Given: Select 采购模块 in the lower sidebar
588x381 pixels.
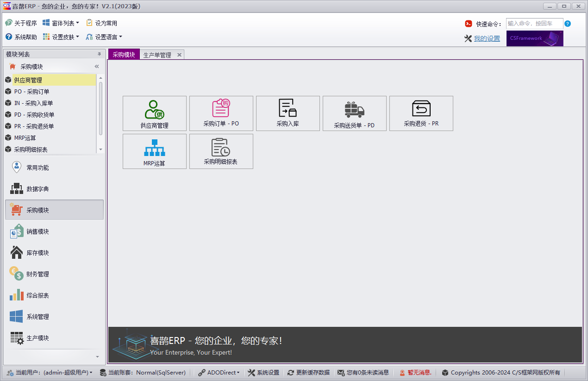Looking at the screenshot, I should (x=54, y=210).
